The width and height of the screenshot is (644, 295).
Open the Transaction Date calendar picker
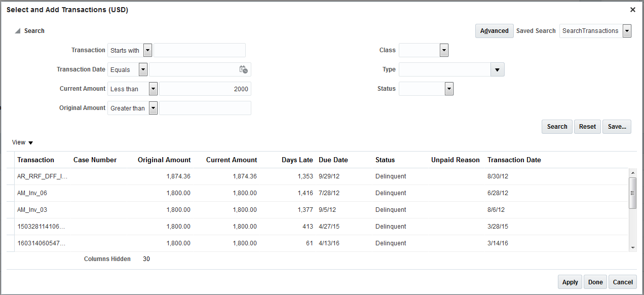pyautogui.click(x=244, y=70)
